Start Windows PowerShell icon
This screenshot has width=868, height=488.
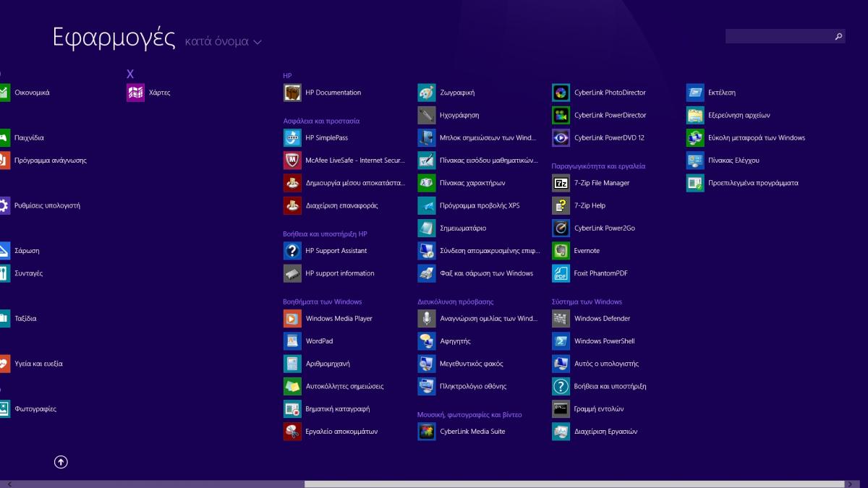pyautogui.click(x=561, y=341)
